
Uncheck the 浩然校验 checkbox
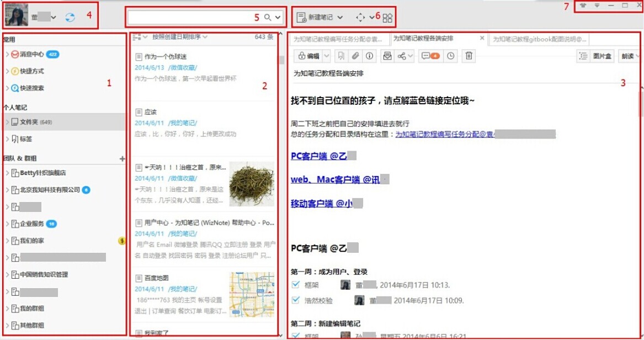(x=295, y=300)
